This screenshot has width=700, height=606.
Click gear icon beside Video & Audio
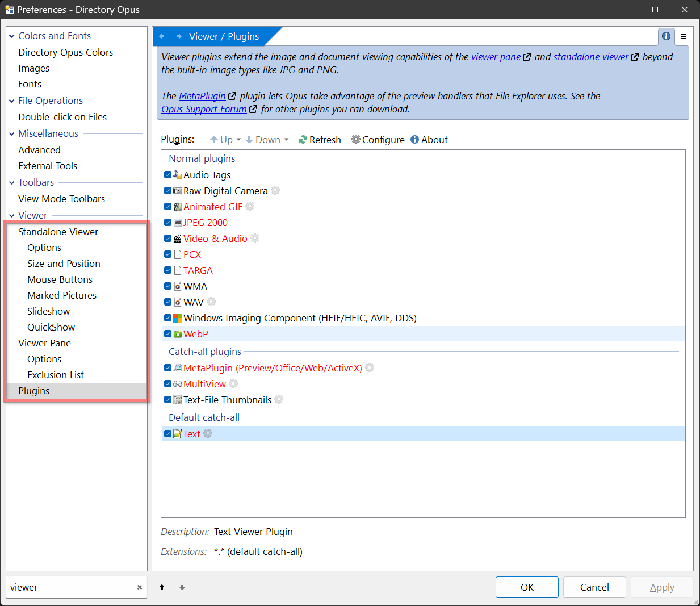255,239
